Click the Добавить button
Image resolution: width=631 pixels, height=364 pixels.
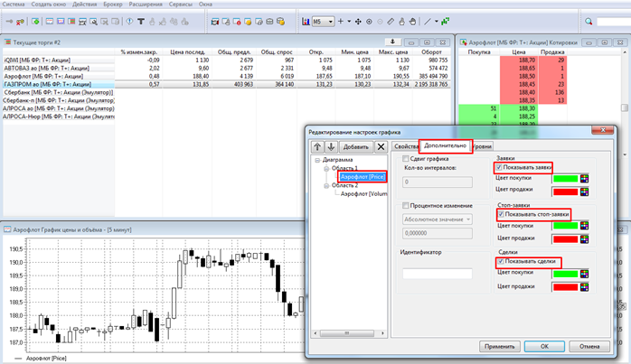click(x=356, y=147)
